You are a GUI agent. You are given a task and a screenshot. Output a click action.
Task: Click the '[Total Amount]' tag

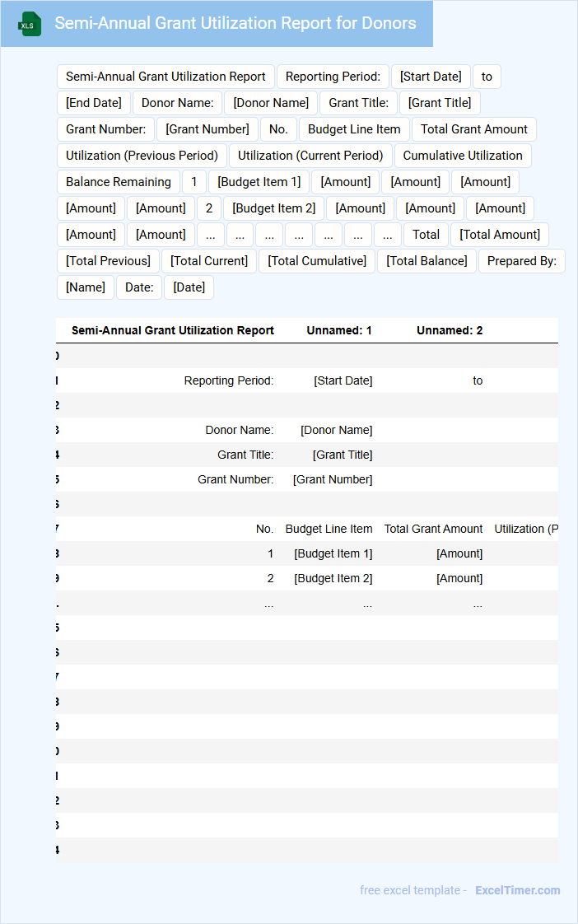click(x=500, y=235)
